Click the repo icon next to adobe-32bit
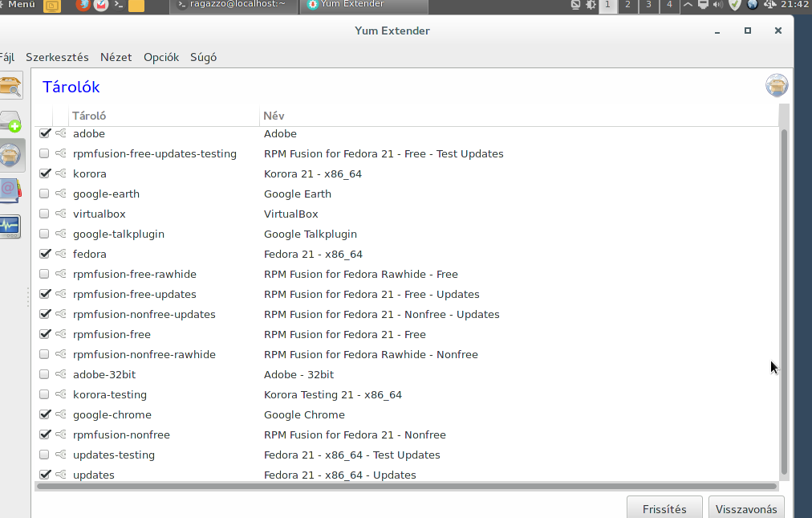This screenshot has height=518, width=812. (x=61, y=374)
